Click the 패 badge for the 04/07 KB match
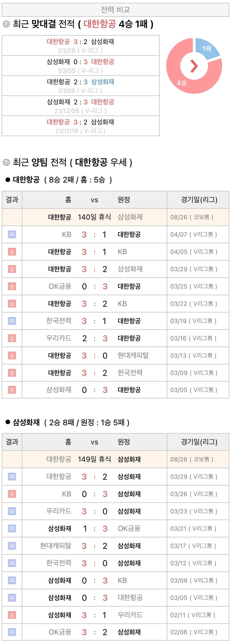The width and height of the screenshot is (231, 644). 12,234
